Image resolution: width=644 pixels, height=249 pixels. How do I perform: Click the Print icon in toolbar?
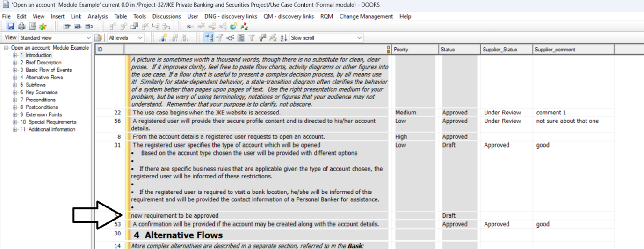(22, 27)
